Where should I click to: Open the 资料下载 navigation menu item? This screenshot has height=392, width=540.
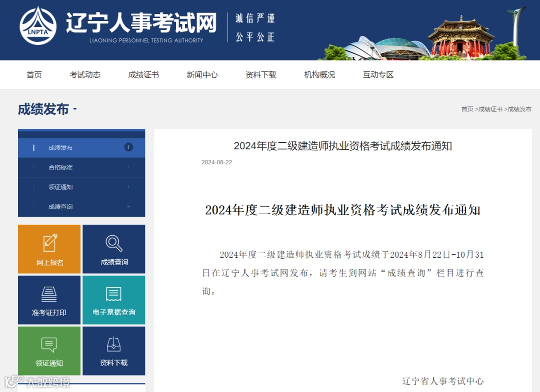click(260, 75)
